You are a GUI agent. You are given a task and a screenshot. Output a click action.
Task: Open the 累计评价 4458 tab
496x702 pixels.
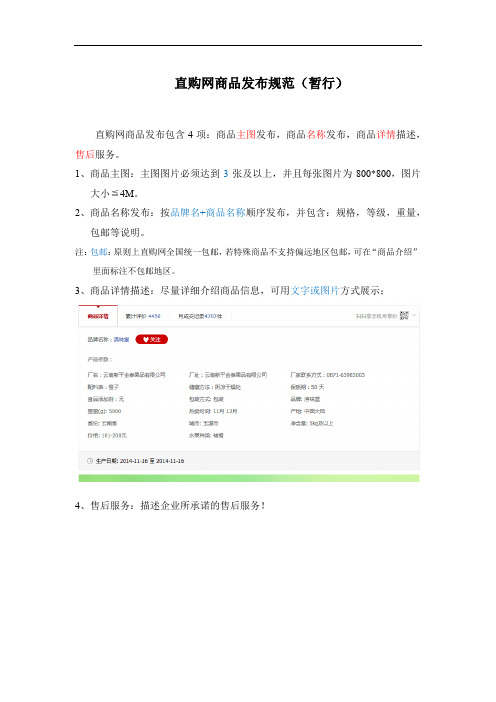(x=143, y=316)
